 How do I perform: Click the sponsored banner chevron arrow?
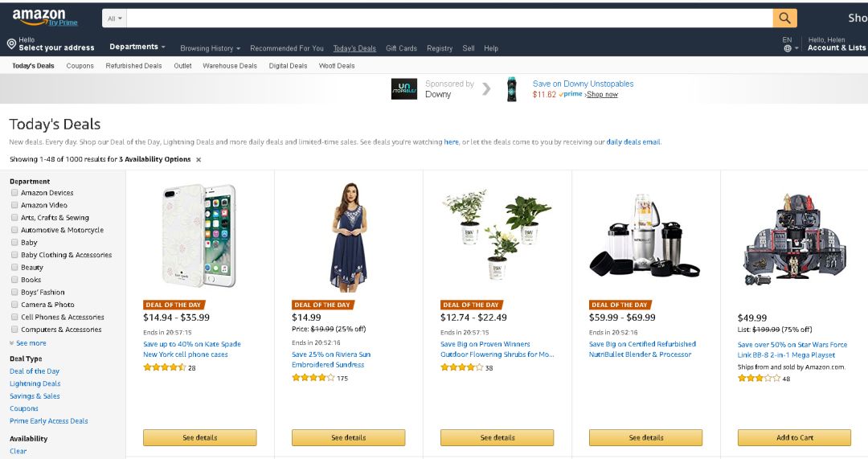pyautogui.click(x=486, y=88)
